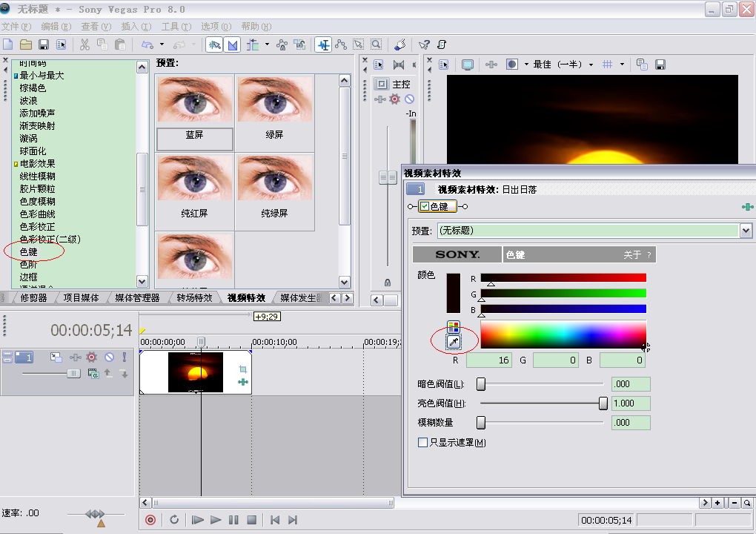This screenshot has height=534, width=756.
Task: Select the Normal edit tool
Action: [323, 44]
